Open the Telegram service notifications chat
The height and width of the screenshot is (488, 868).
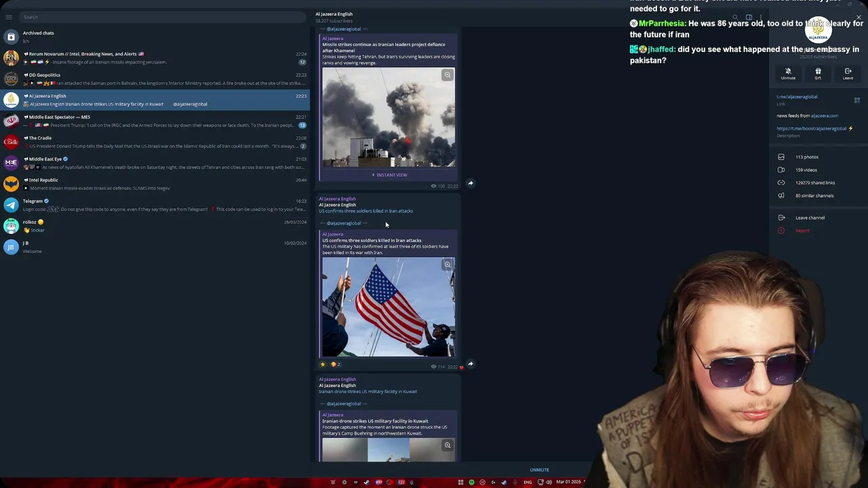(x=155, y=205)
